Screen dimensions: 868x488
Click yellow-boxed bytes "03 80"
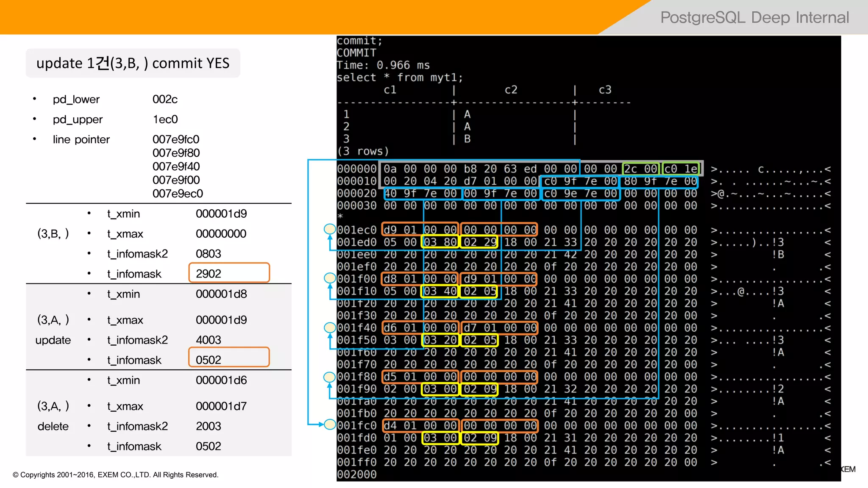440,242
